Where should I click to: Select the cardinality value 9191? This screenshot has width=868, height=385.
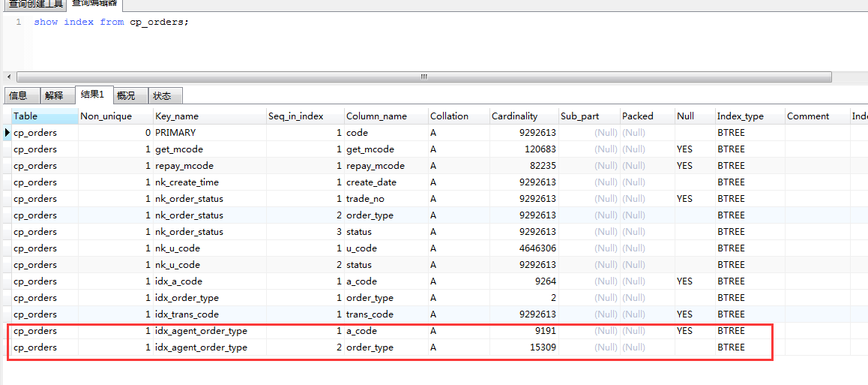point(524,331)
